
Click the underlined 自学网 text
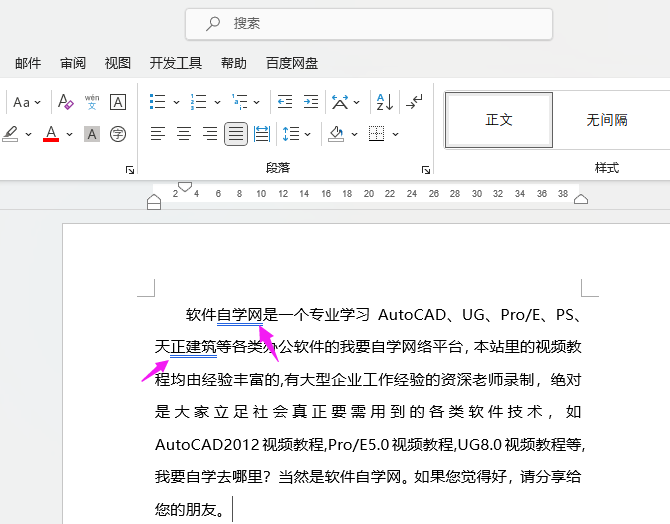pyautogui.click(x=240, y=315)
